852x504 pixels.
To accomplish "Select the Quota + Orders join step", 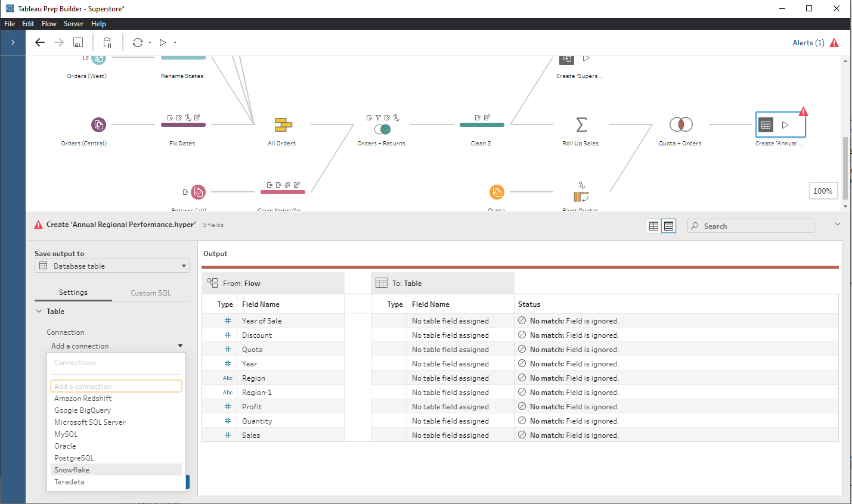I will tap(681, 125).
